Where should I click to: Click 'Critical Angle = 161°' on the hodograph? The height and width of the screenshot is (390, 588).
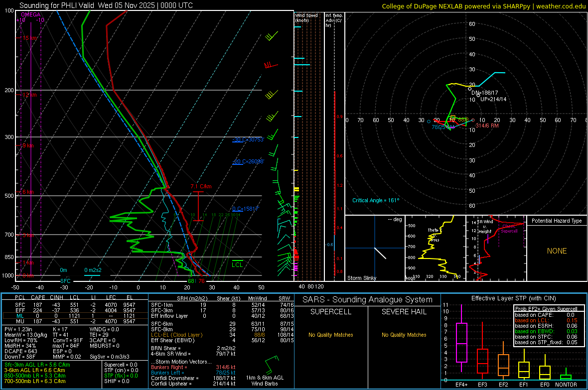[376, 200]
